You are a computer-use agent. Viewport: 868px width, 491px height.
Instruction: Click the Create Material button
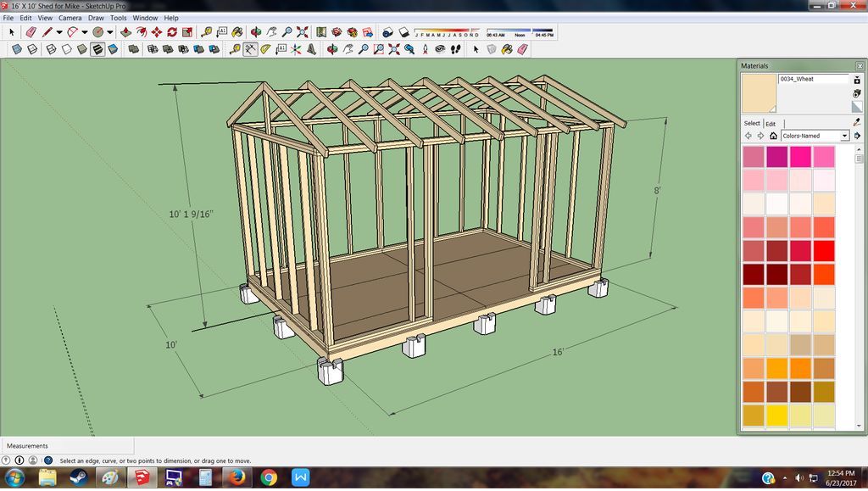tap(857, 93)
